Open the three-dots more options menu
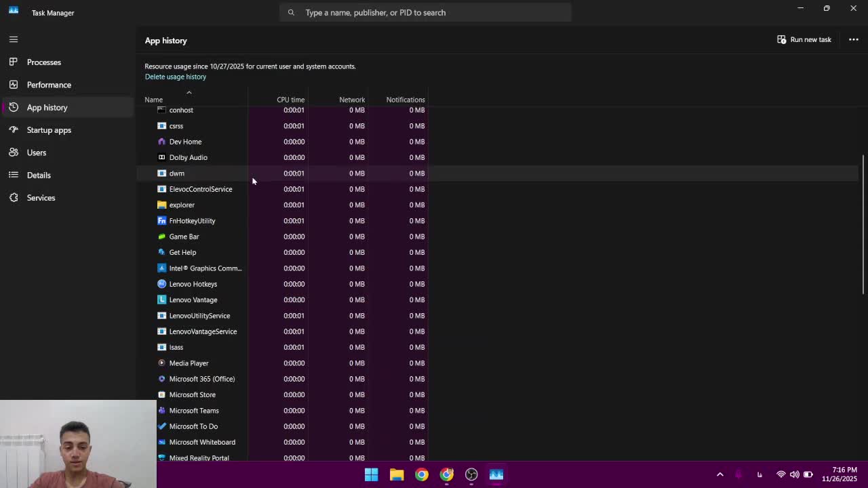The height and width of the screenshot is (488, 868). tap(853, 39)
